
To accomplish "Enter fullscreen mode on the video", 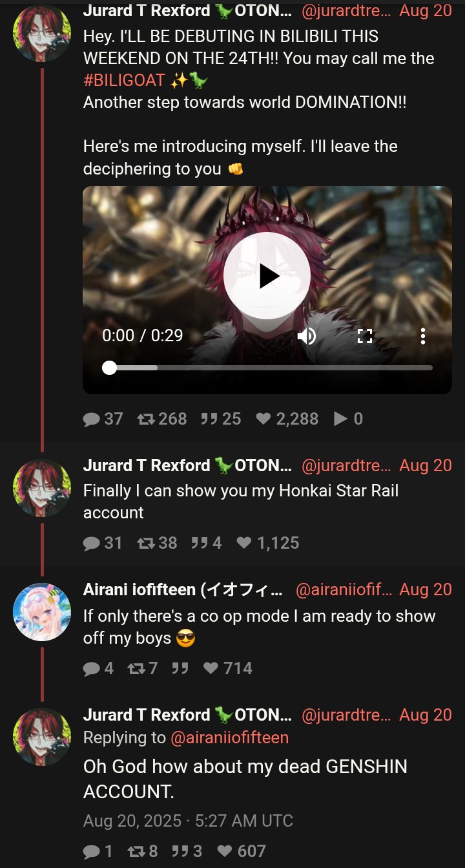I will click(365, 335).
